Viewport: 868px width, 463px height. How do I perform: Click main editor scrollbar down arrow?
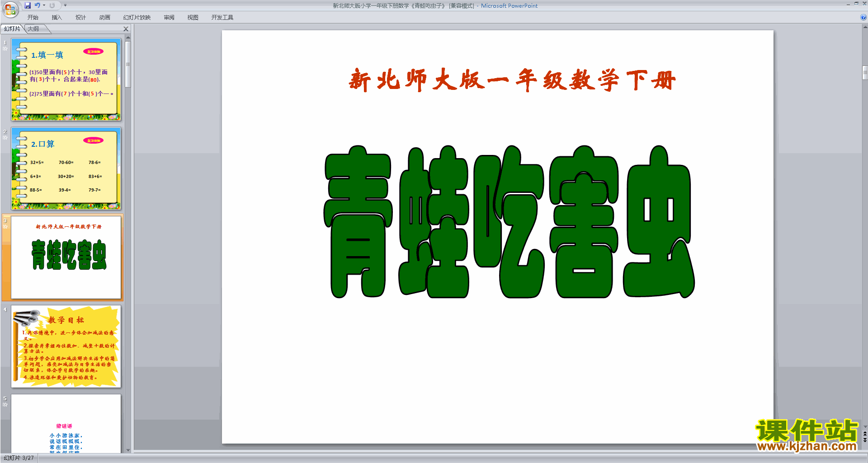(865, 426)
